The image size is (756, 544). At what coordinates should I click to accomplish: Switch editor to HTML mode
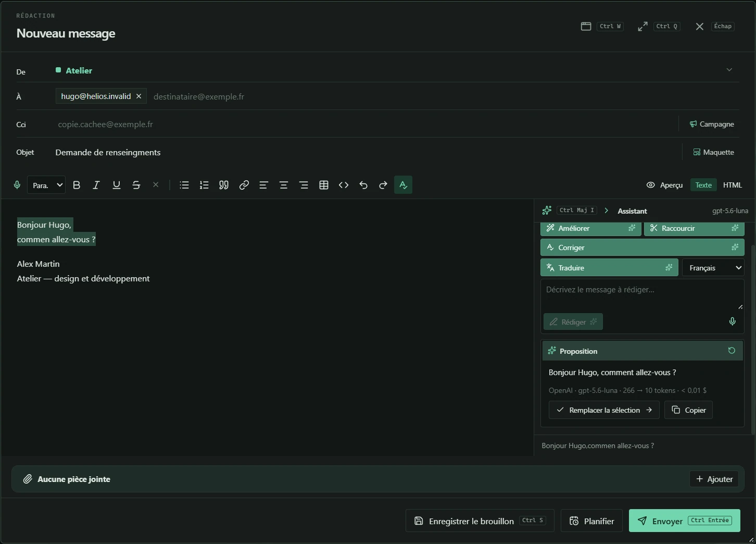click(x=733, y=185)
